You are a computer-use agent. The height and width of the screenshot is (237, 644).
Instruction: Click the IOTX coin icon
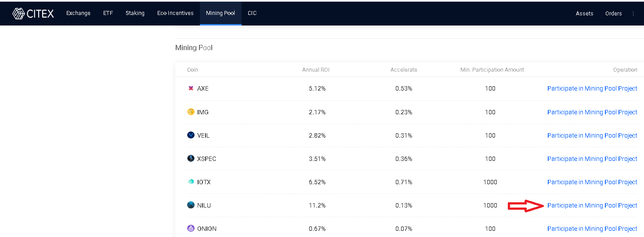(191, 182)
